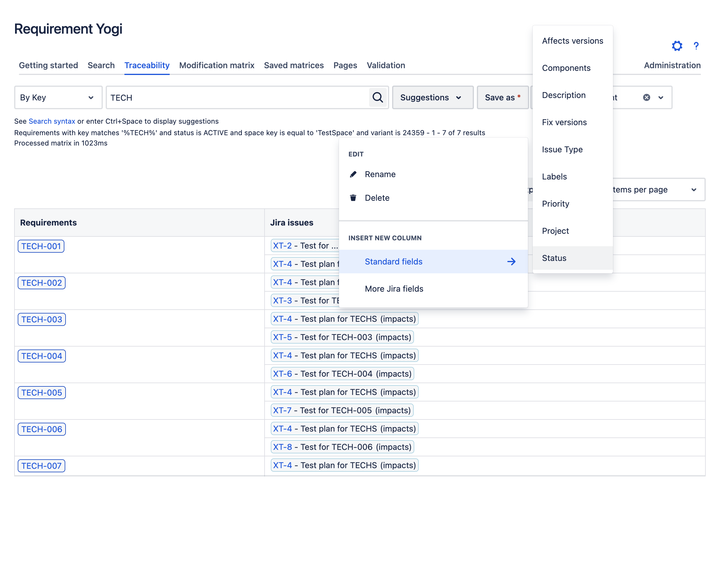The image size is (724, 588).
Task: Expand the Suggestions dropdown
Action: (433, 97)
